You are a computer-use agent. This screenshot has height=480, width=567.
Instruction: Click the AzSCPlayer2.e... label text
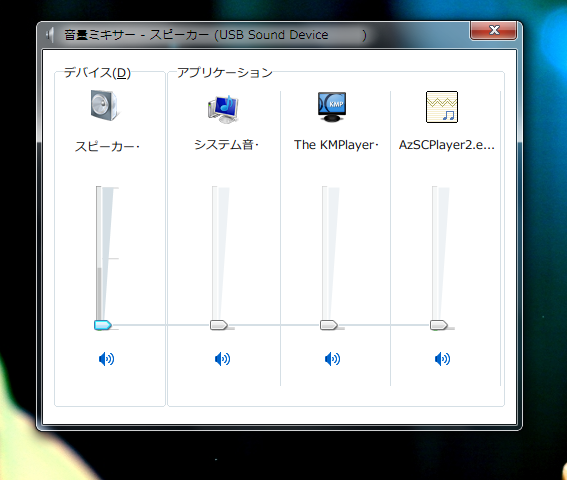447,145
